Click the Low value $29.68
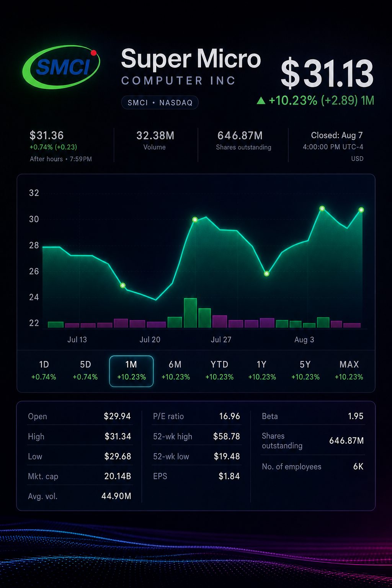392x588 pixels. tap(118, 456)
